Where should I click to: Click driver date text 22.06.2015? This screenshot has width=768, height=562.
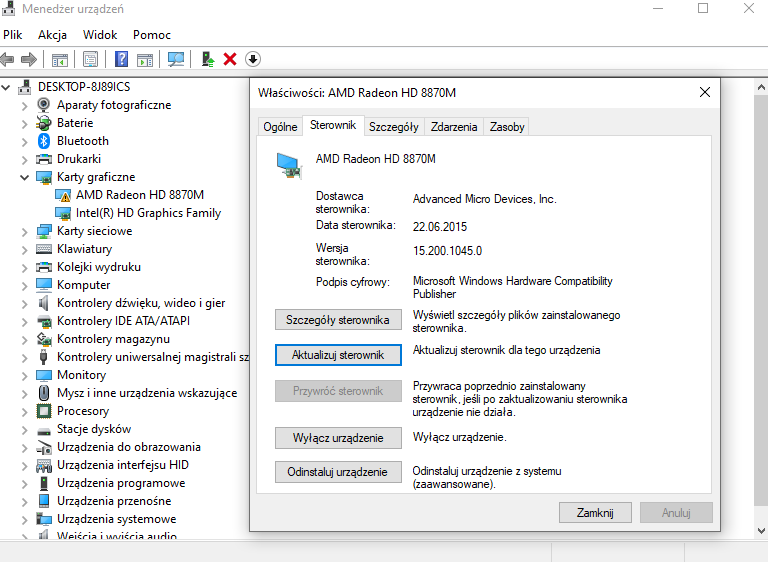[x=440, y=227]
